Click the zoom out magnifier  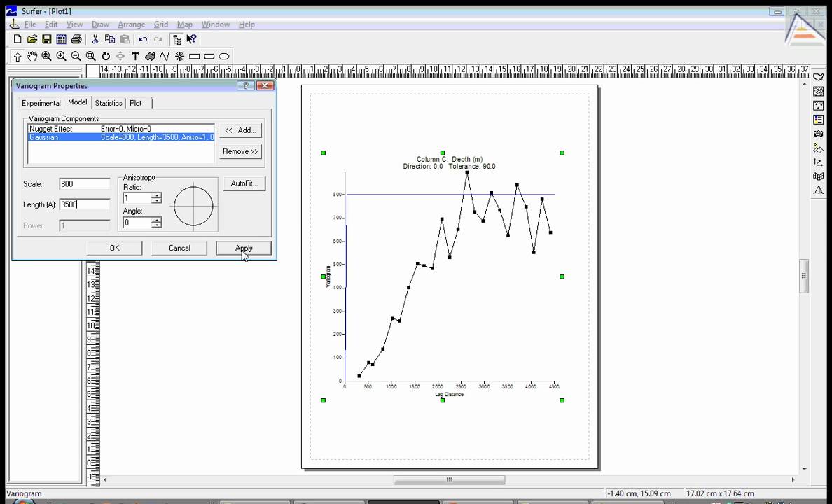76,56
